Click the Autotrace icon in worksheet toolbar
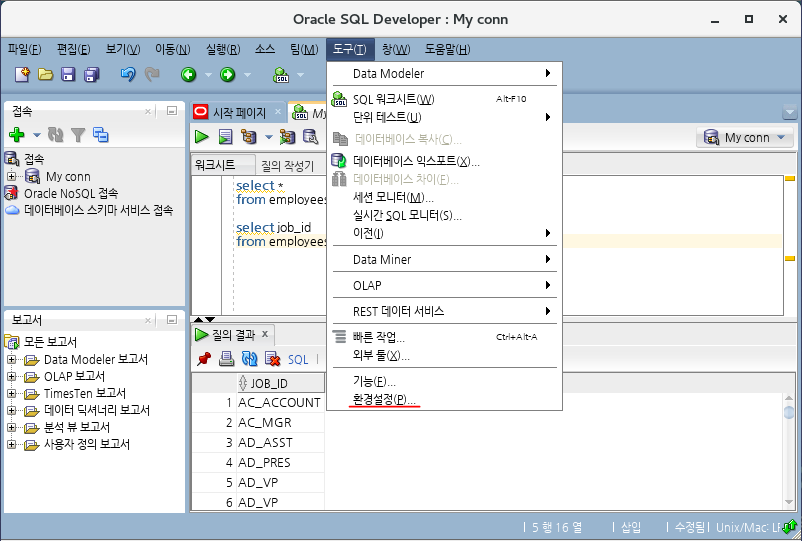Screen dimensions: 802x541 287,137
